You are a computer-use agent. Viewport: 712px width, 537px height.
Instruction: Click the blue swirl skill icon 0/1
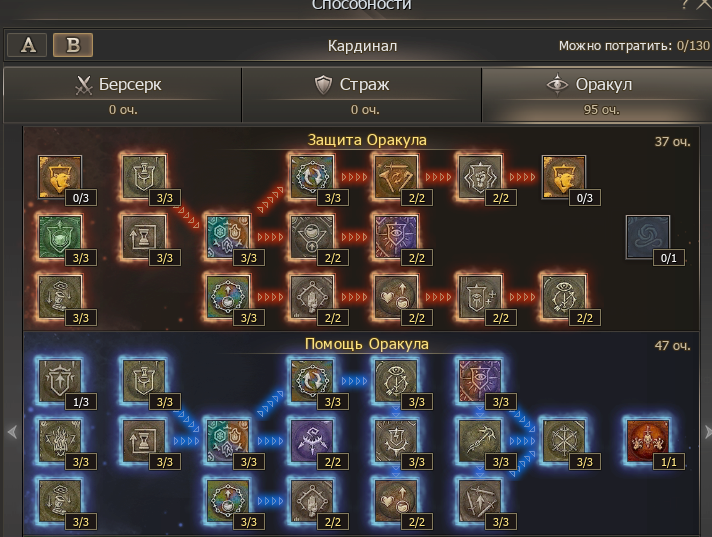(x=648, y=237)
